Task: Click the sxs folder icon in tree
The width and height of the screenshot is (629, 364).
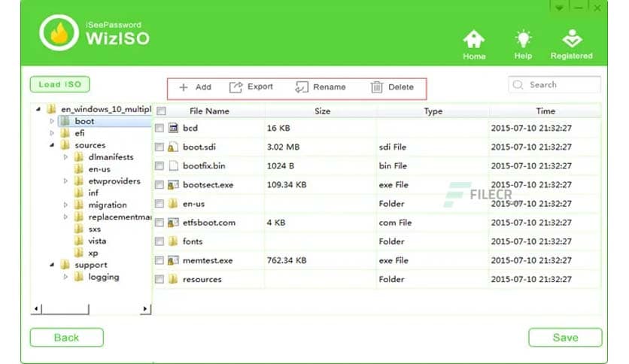Action: coord(79,229)
